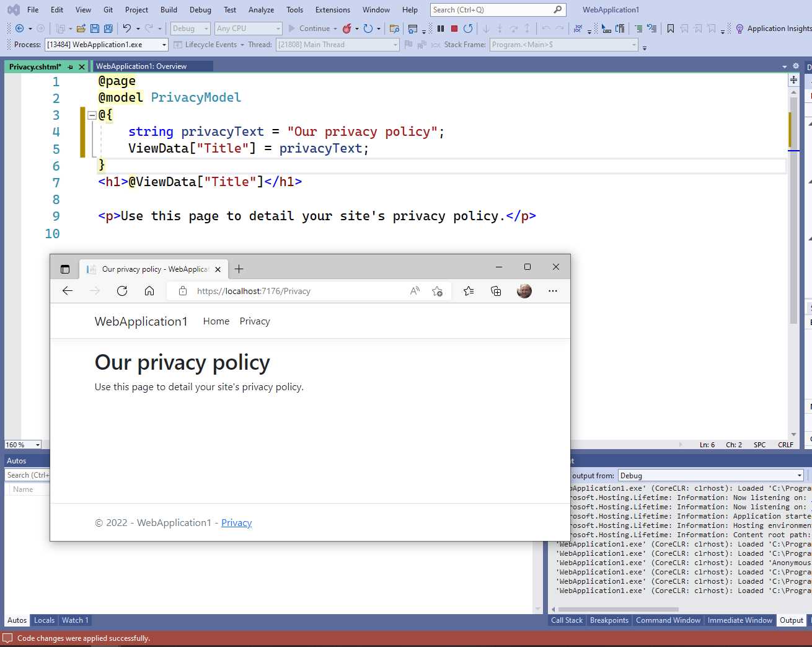Close the Privacy.cshtml editor tab

point(82,66)
